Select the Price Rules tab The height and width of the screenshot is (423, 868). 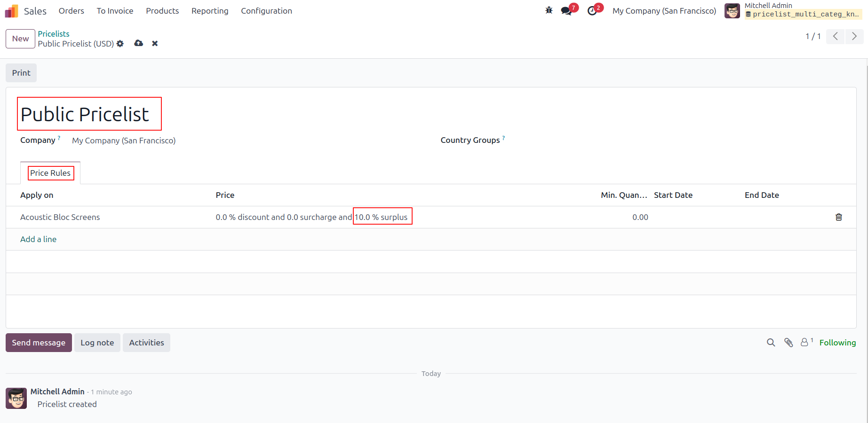click(x=50, y=173)
